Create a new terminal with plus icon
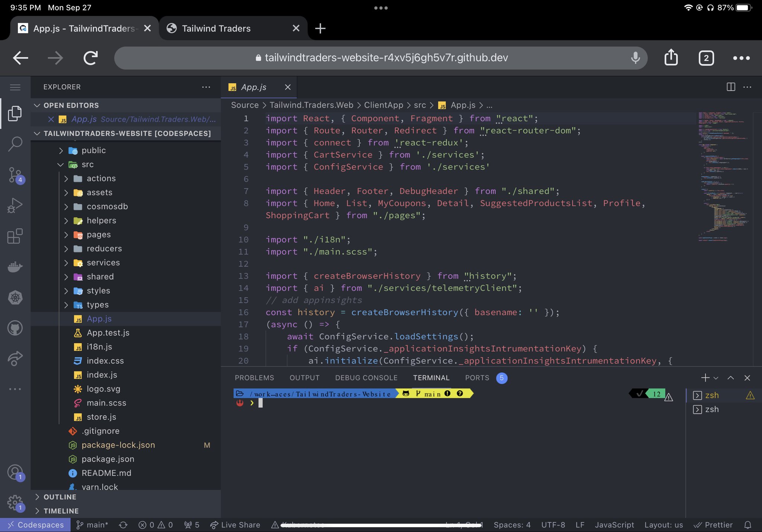This screenshot has height=532, width=762. click(x=705, y=378)
